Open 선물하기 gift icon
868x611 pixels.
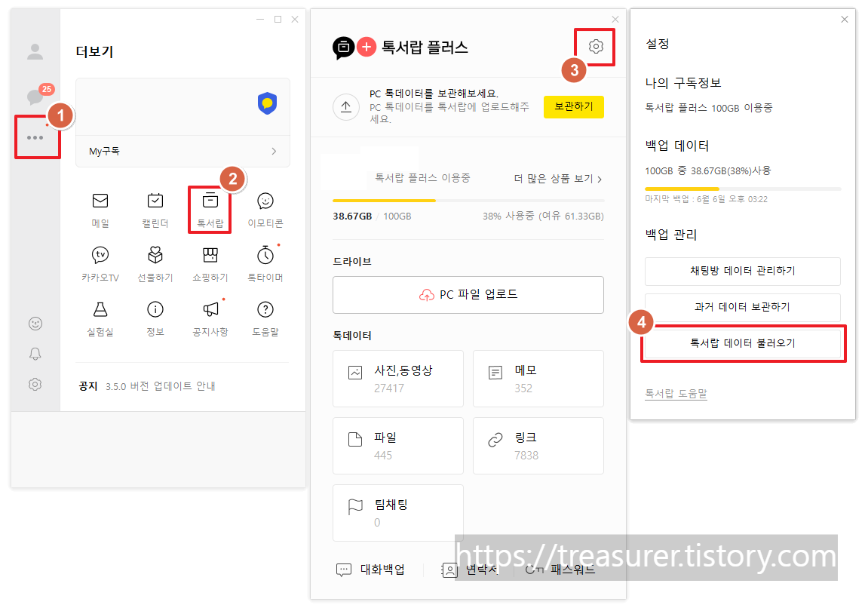pyautogui.click(x=155, y=264)
